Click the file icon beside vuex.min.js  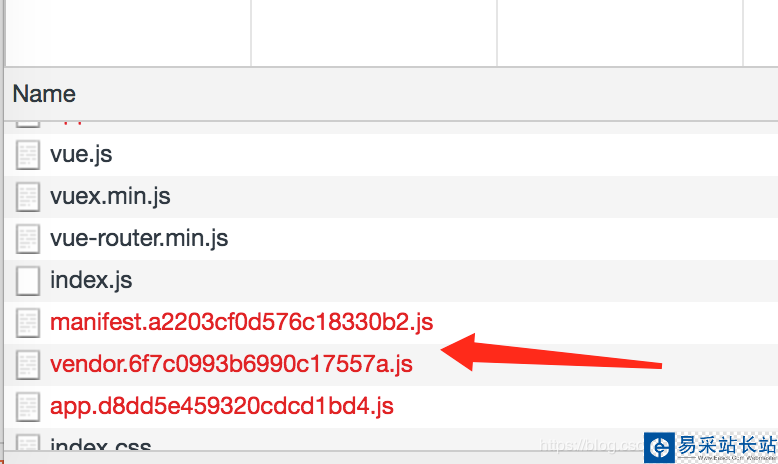click(28, 197)
